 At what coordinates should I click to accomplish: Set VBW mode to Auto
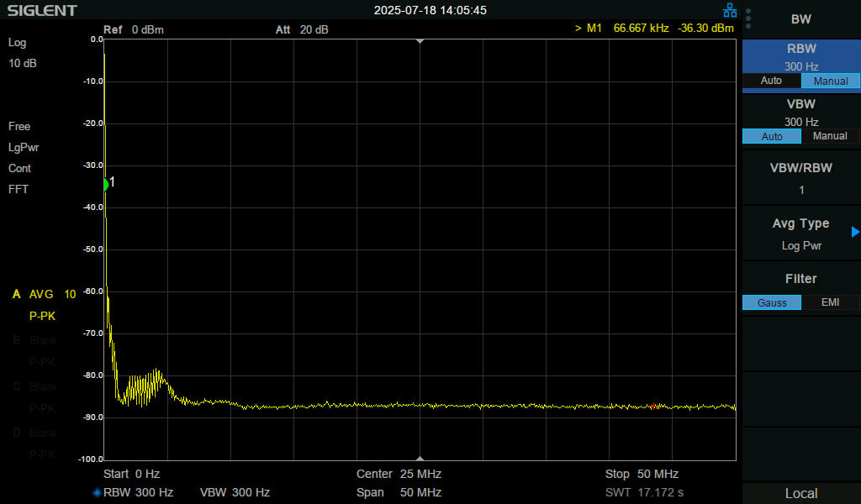[772, 136]
